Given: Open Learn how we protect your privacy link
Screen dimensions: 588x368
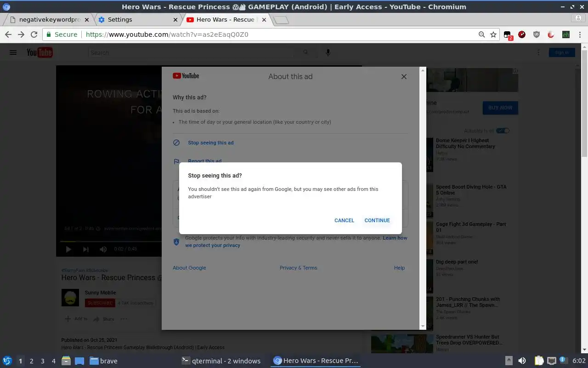Looking at the screenshot, I should (296, 241).
